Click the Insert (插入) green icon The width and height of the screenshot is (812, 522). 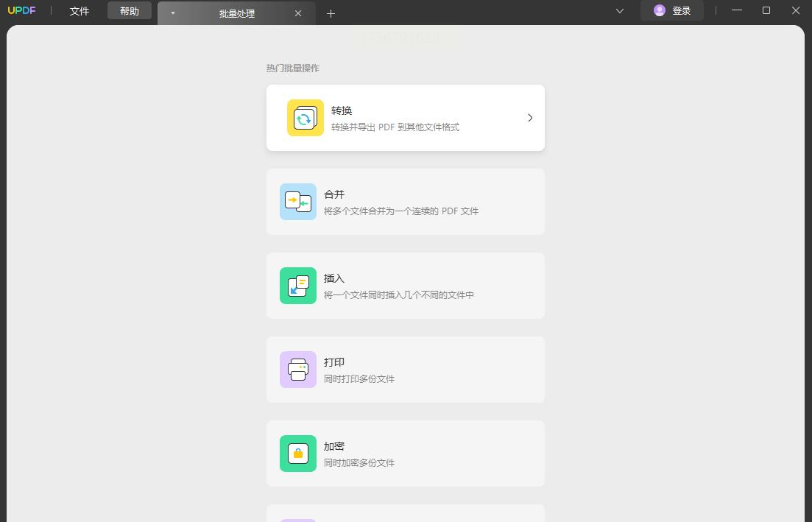pyautogui.click(x=298, y=286)
